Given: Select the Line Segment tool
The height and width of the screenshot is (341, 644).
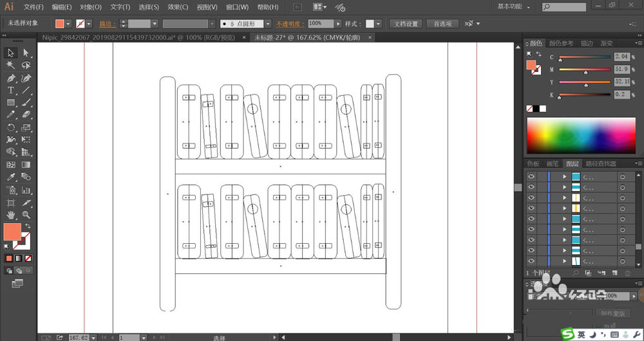Looking at the screenshot, I should pos(26,90).
